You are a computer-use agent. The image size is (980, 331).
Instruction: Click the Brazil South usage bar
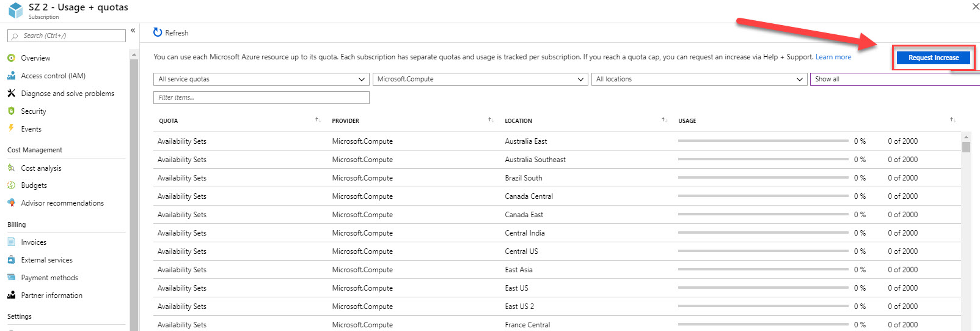pyautogui.click(x=763, y=177)
